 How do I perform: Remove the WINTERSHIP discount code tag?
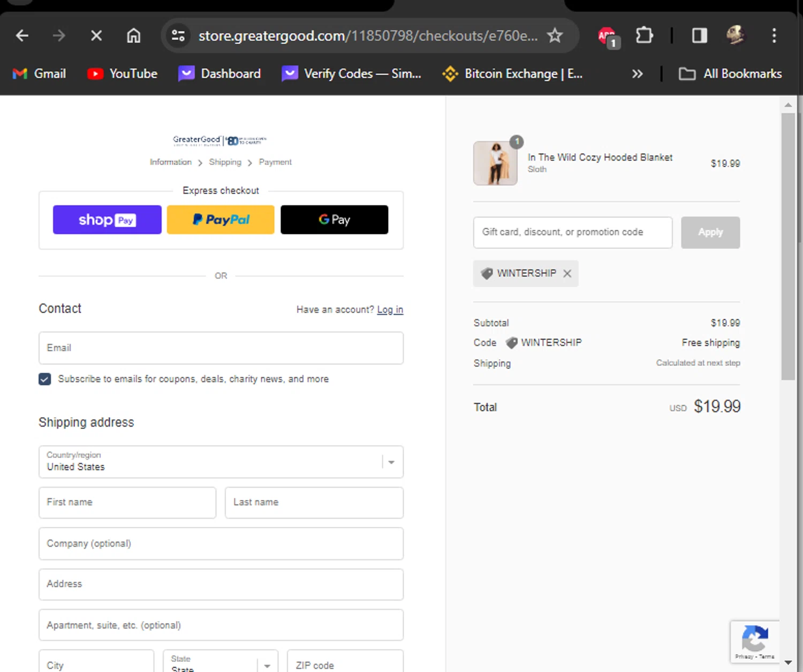click(x=567, y=274)
